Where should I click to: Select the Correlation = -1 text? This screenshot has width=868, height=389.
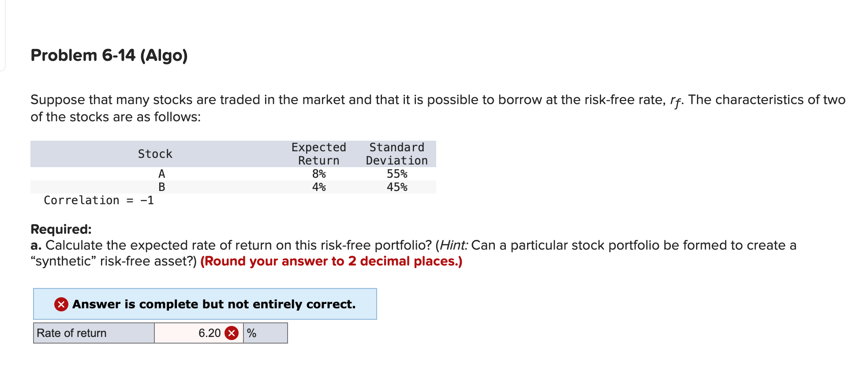click(x=99, y=201)
